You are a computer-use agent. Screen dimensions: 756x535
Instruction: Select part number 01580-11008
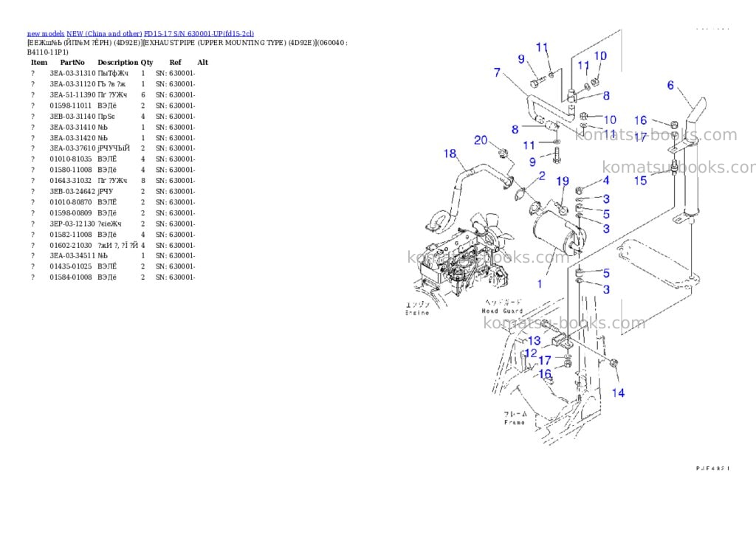[x=70, y=170]
